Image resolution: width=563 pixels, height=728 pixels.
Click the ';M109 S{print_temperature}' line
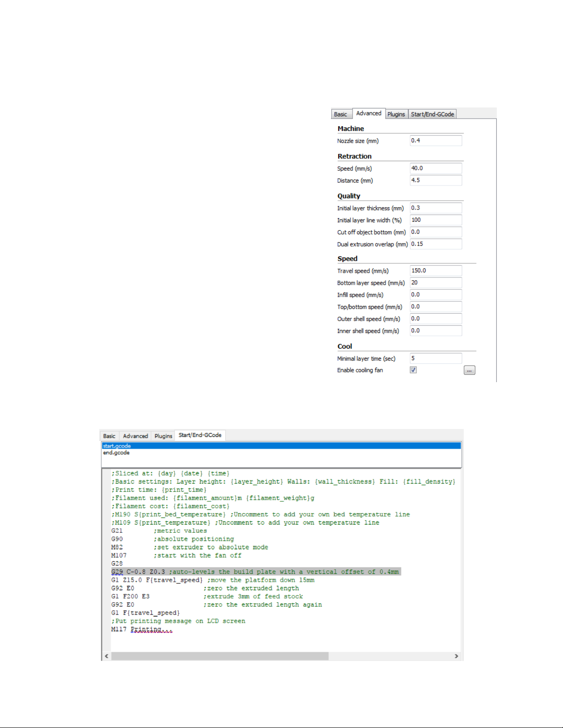tap(245, 523)
